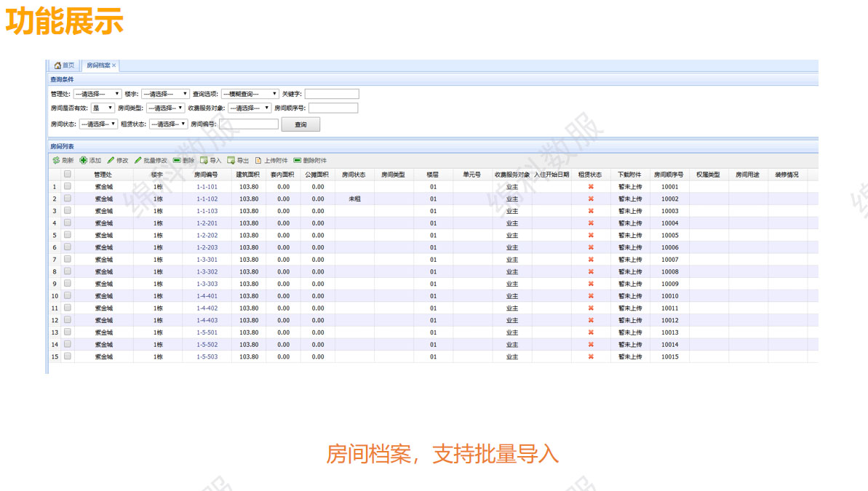Open room link 1-5-502
Image resolution: width=868 pixels, height=491 pixels.
[207, 345]
